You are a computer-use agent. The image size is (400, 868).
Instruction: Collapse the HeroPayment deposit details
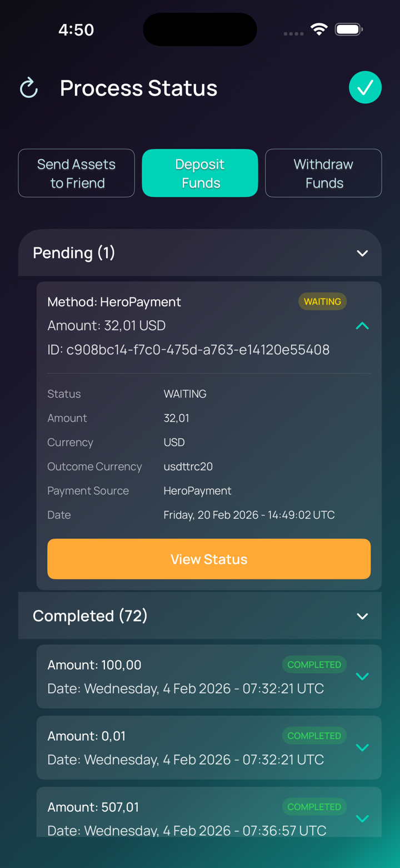tap(362, 326)
